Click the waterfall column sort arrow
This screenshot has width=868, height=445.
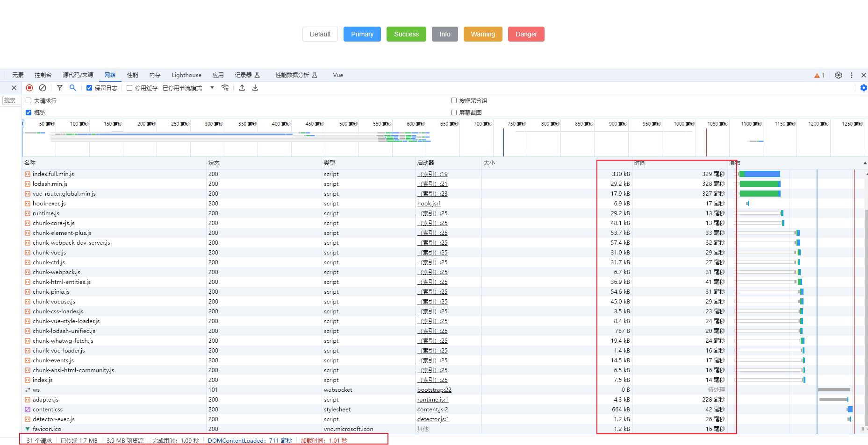(x=865, y=163)
